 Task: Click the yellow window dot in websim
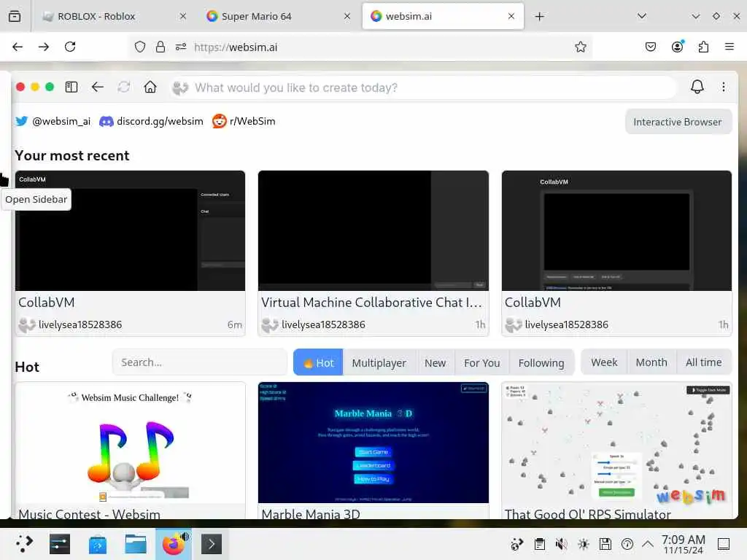pos(35,87)
